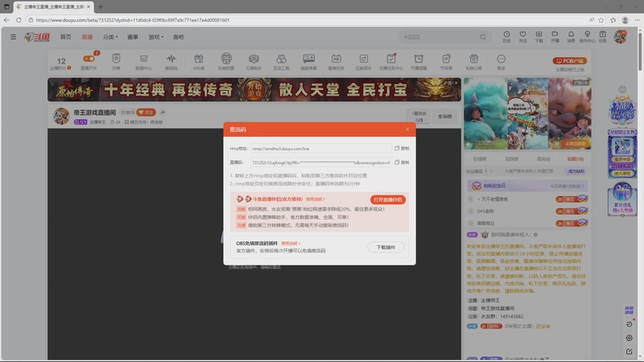Open 星海任务 AD toolbar icon

pos(336,62)
